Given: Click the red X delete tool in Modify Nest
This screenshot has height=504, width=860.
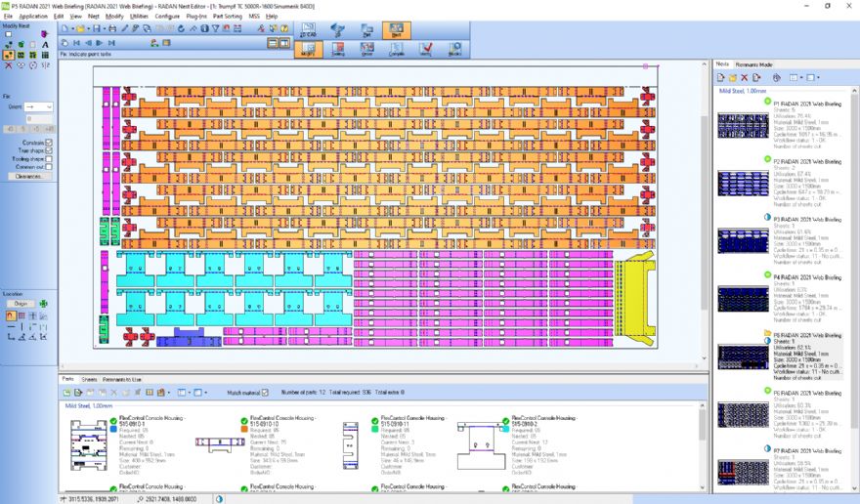Looking at the screenshot, I should pos(8,65).
